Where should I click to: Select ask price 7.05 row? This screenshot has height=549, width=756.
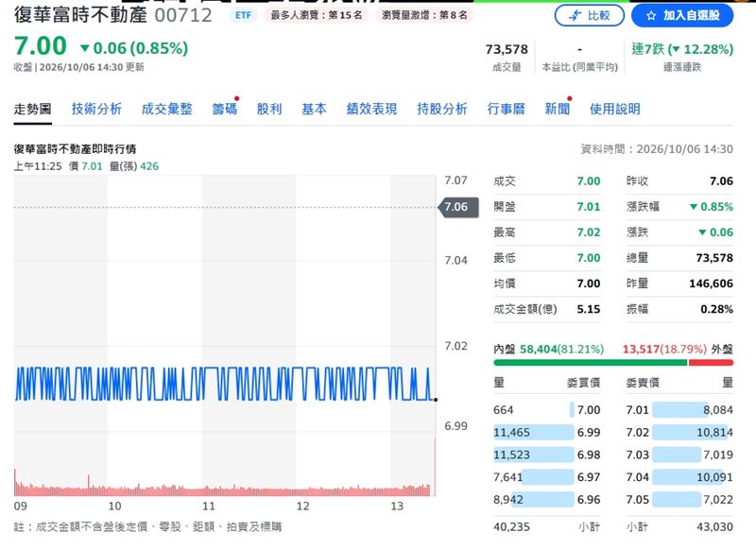pos(679,500)
